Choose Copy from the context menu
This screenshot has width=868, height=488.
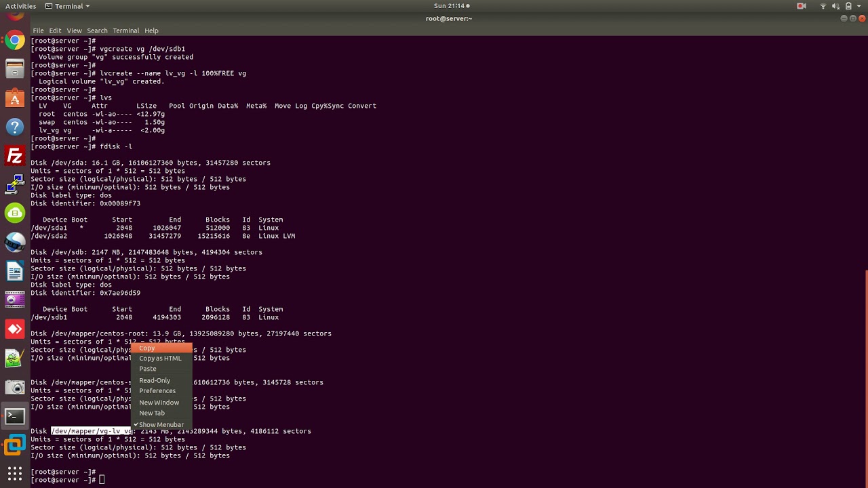161,348
